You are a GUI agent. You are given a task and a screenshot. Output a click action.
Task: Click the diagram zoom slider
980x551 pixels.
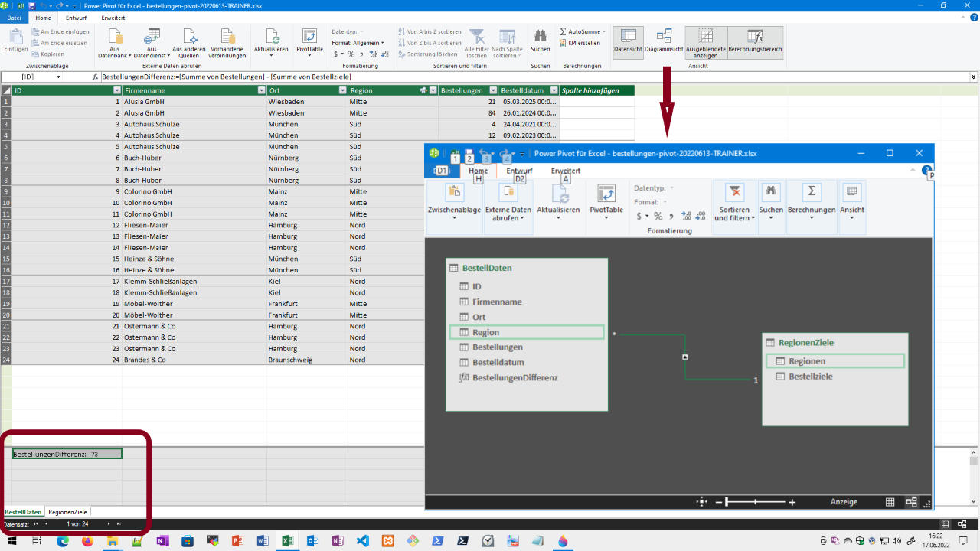point(754,502)
